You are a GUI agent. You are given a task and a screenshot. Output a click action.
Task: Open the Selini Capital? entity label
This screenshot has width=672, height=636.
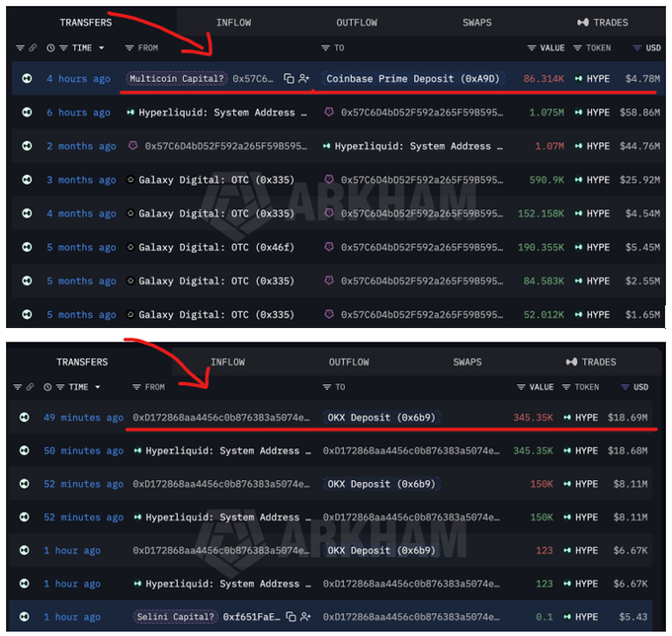(x=175, y=616)
